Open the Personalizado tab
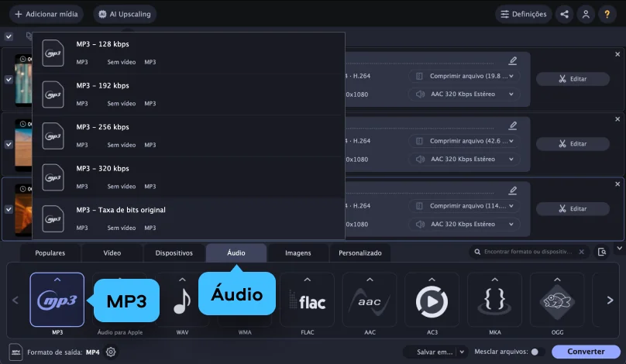The height and width of the screenshot is (364, 626). click(x=360, y=253)
